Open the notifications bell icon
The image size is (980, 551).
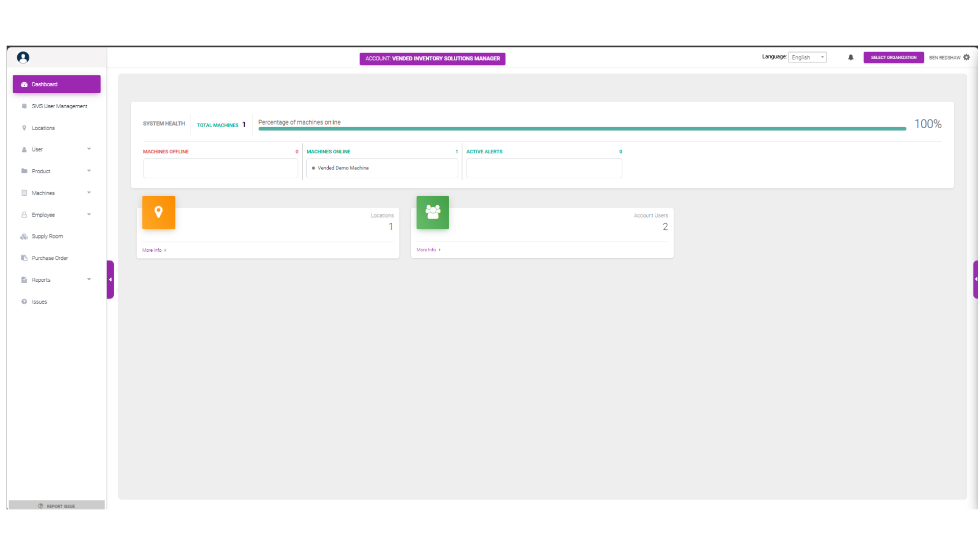pos(850,57)
